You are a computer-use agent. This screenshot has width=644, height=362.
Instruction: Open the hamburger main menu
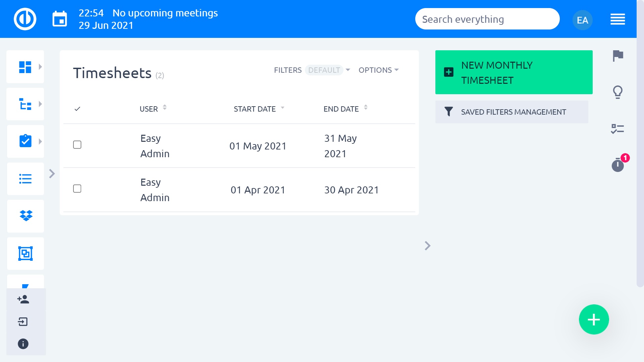click(618, 19)
